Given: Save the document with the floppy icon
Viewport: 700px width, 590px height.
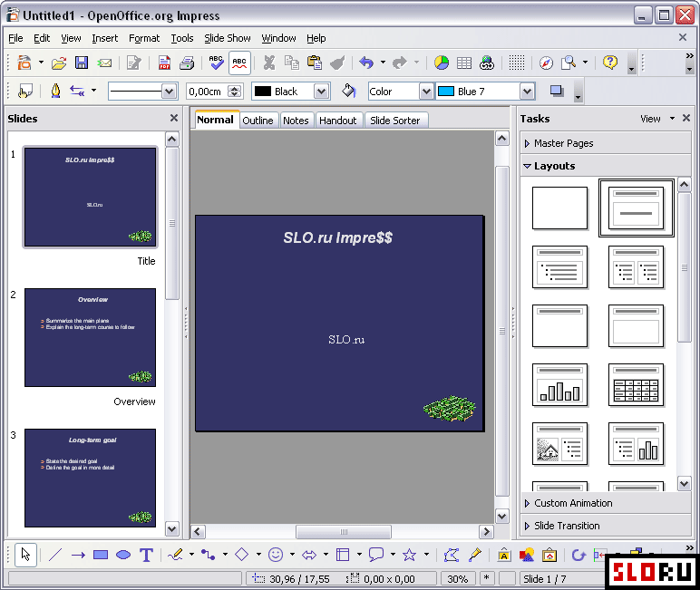Looking at the screenshot, I should click(x=82, y=63).
